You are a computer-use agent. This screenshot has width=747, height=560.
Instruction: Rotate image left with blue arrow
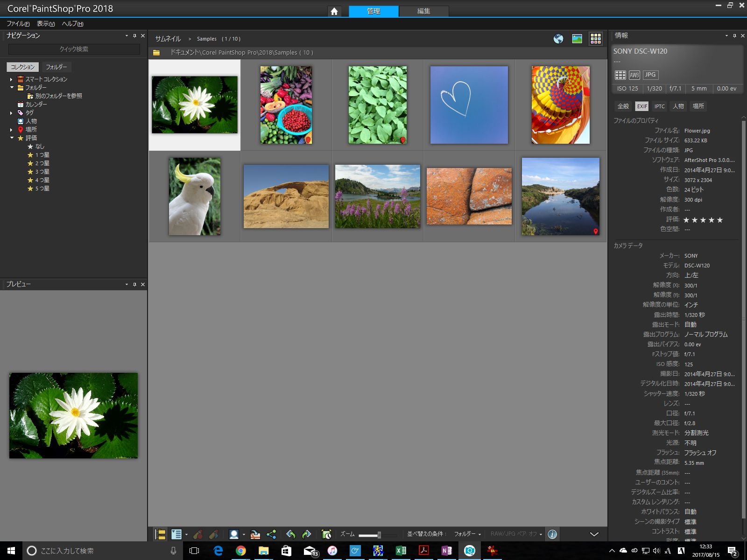tap(290, 534)
